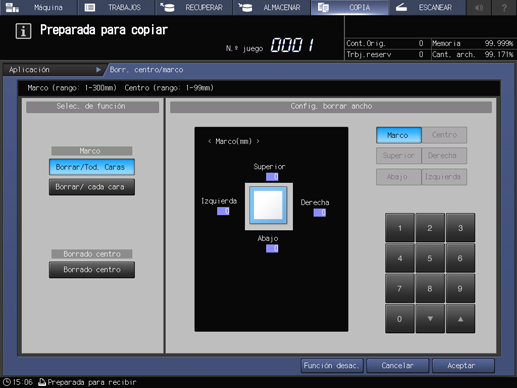
Task: Enable Borrado centro button
Action: tap(92, 269)
